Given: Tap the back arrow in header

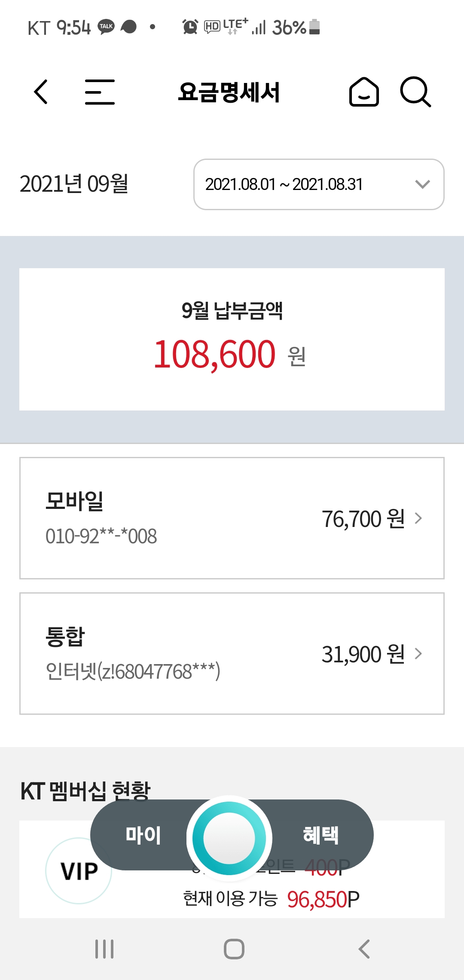Looking at the screenshot, I should coord(41,92).
